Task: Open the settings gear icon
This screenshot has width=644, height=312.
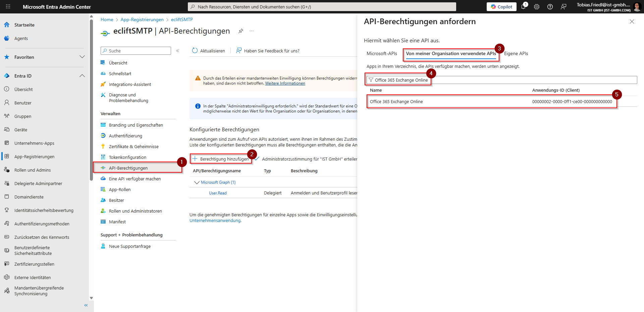Action: pos(537,7)
